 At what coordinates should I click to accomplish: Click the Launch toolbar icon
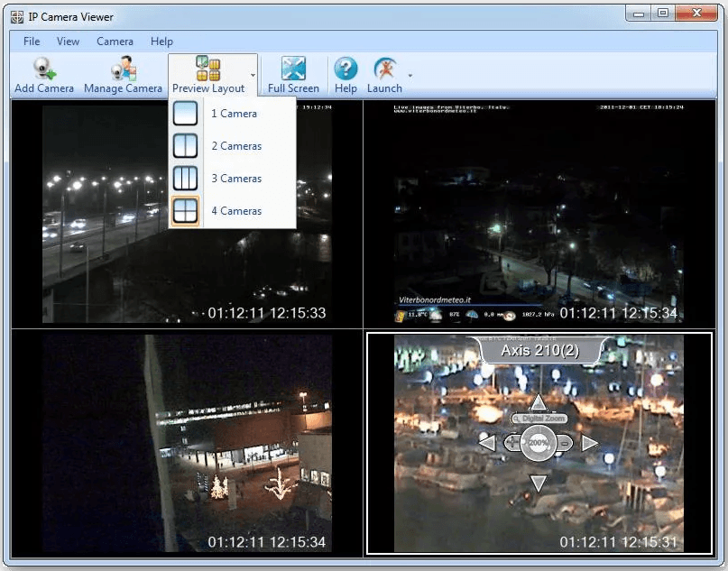[384, 70]
